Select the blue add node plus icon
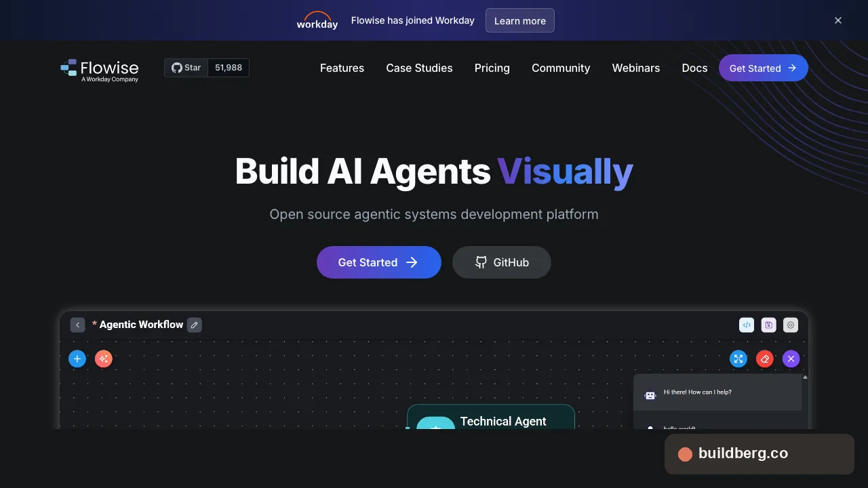 click(x=77, y=359)
